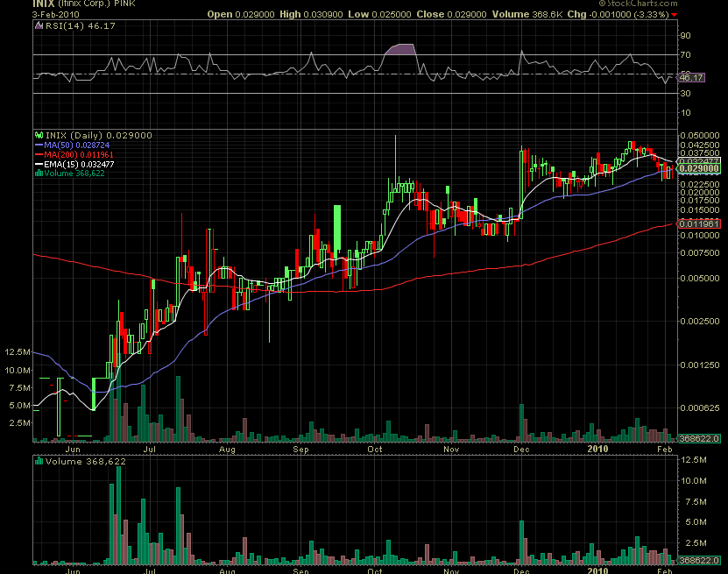Click the 0.011961 MA(200) tag on right axis
Viewport: 728px width, 574px height.
[x=699, y=223]
